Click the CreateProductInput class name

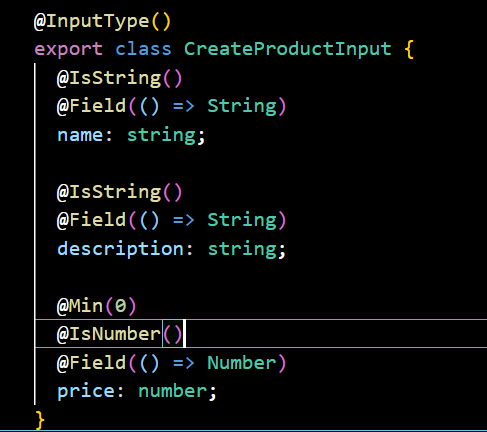[288, 49]
